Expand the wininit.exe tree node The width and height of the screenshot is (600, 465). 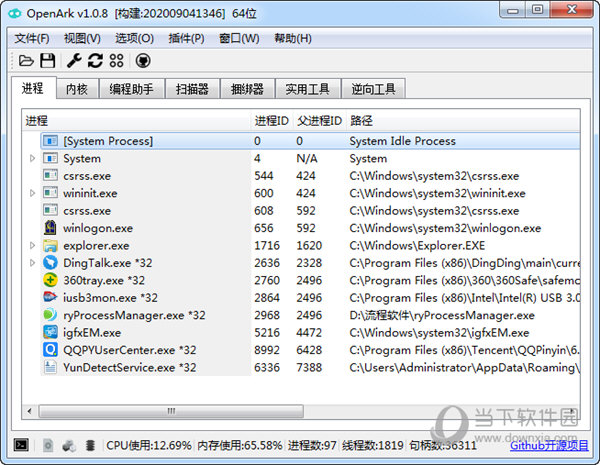point(33,193)
